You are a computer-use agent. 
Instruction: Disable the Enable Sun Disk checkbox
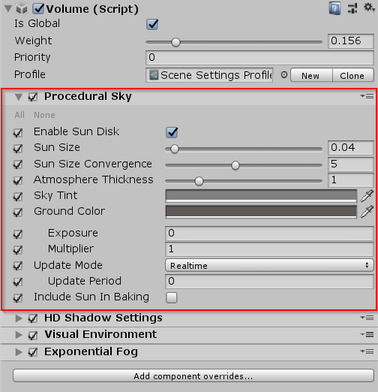[x=172, y=132]
